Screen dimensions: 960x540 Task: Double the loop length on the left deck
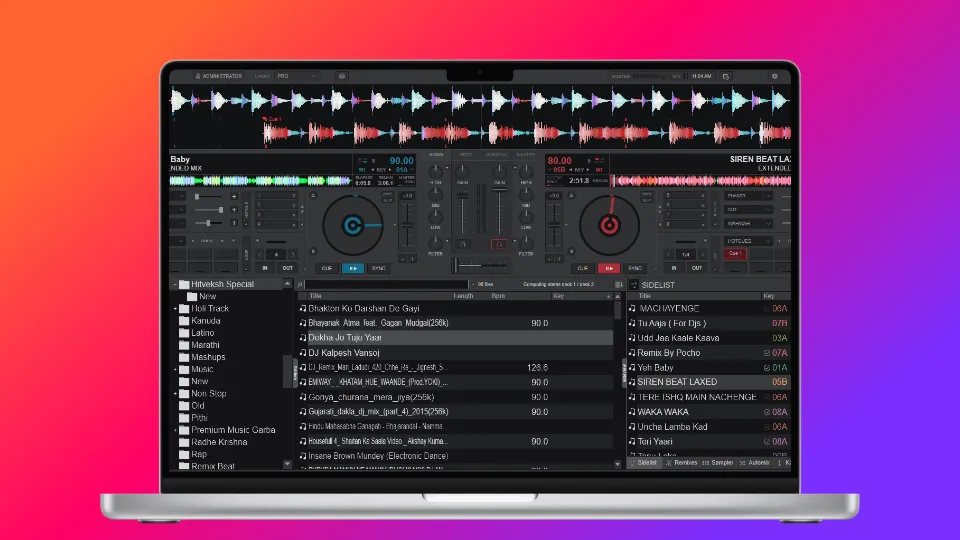293,254
